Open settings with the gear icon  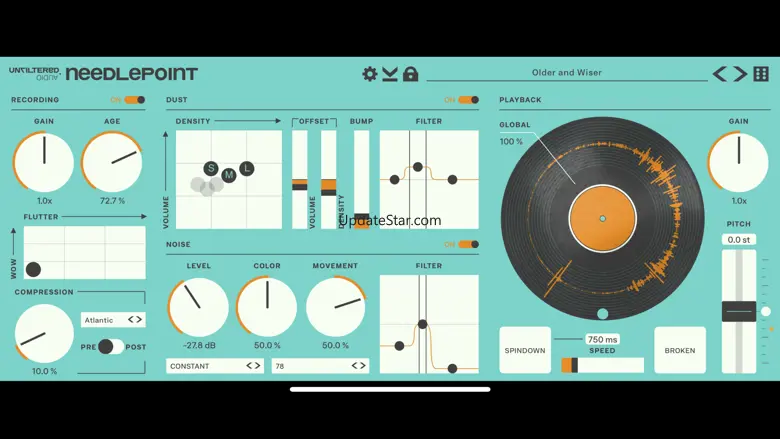pos(370,74)
